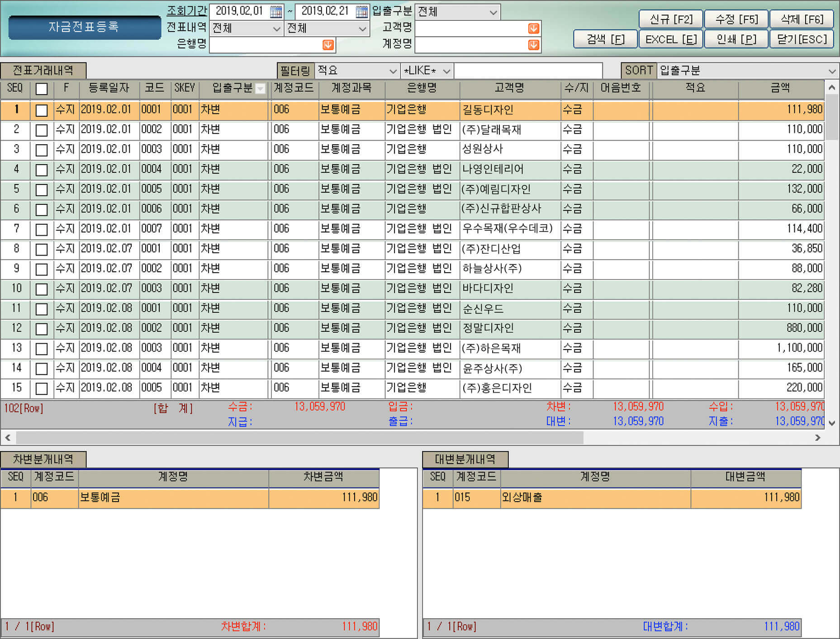Click the vertical scrollbar up arrow
Viewport: 840px width, 639px height.
[832, 87]
